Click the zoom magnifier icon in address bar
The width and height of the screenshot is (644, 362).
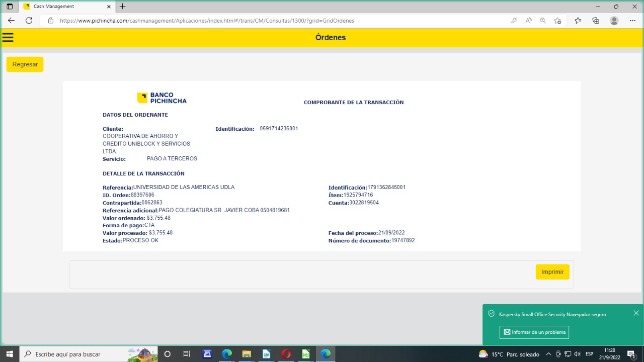click(543, 21)
